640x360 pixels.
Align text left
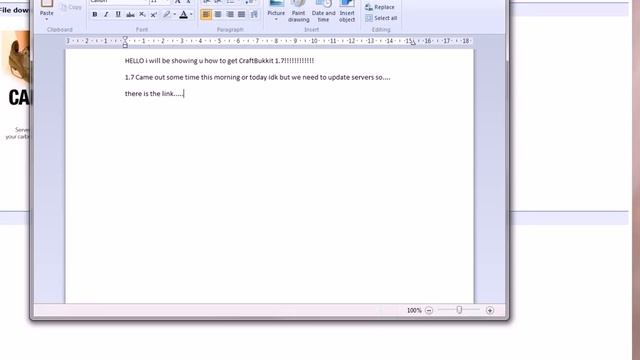(206, 15)
